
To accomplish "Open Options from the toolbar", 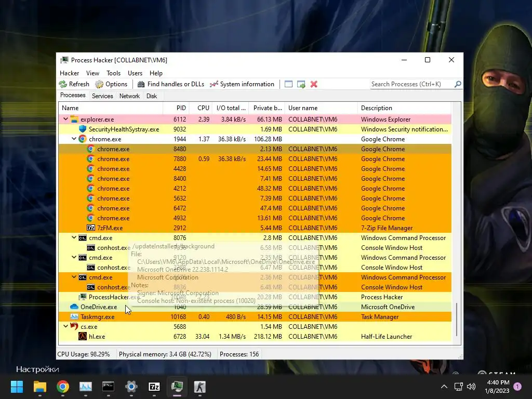I will tap(111, 84).
